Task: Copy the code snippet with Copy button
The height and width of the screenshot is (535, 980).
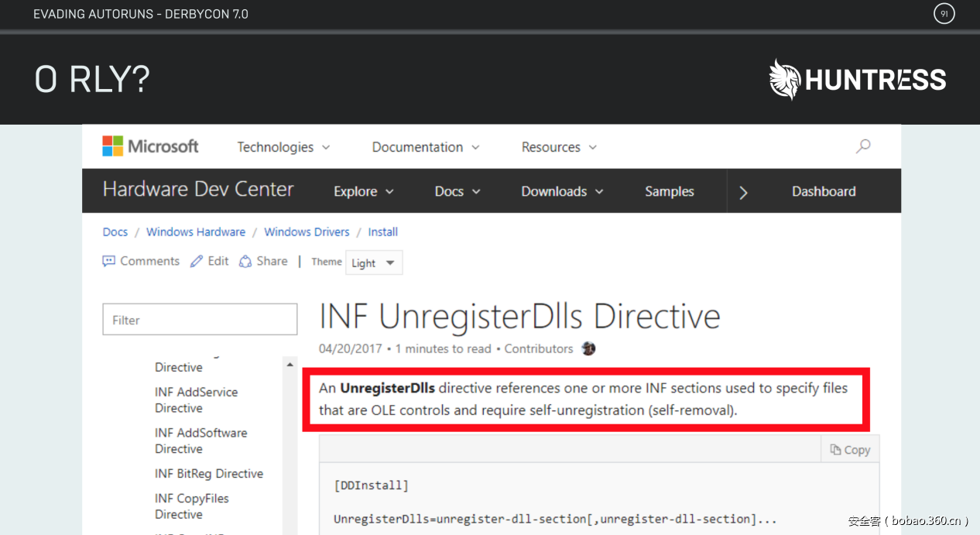Action: pos(850,450)
